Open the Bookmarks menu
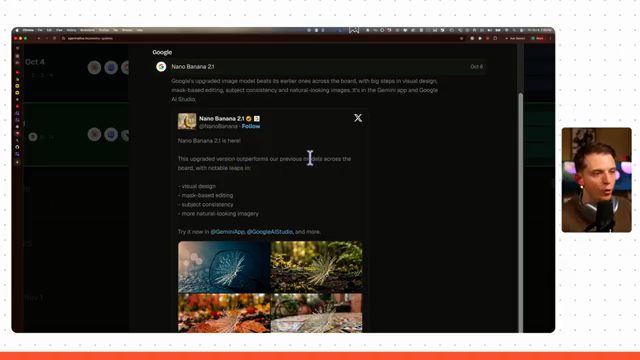 [87, 30]
